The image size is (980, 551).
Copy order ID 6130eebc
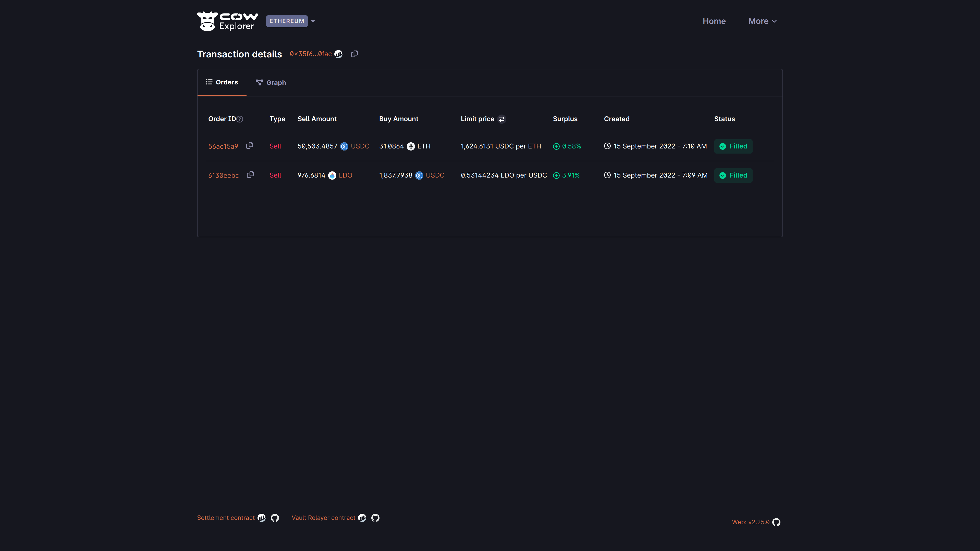point(250,174)
